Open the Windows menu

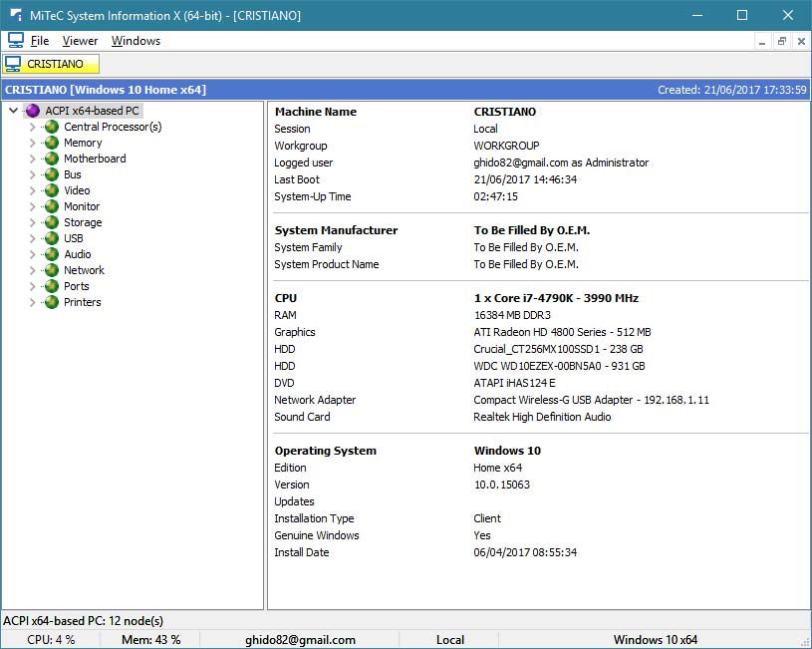tap(135, 41)
